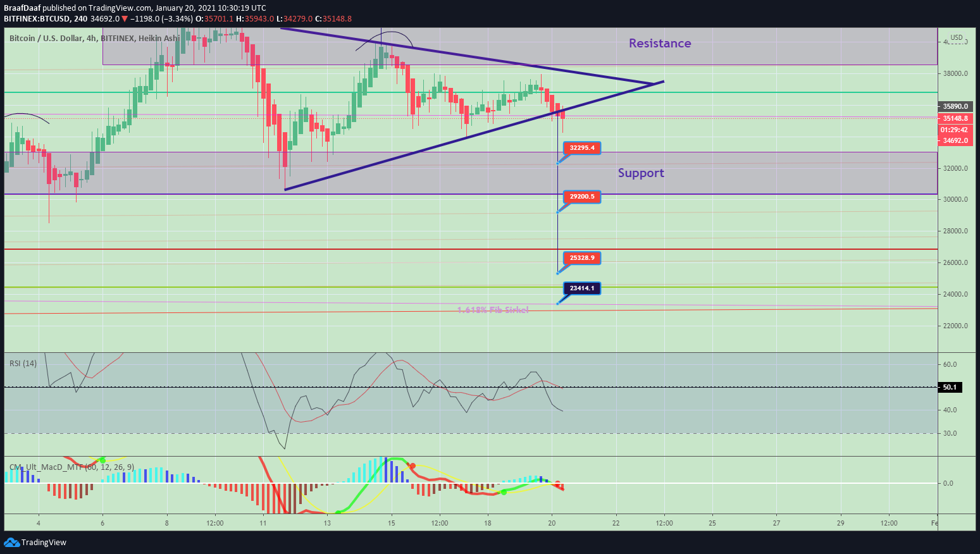Image resolution: width=980 pixels, height=554 pixels.
Task: Click the 0.0 MACD scale label
Action: pyautogui.click(x=948, y=483)
